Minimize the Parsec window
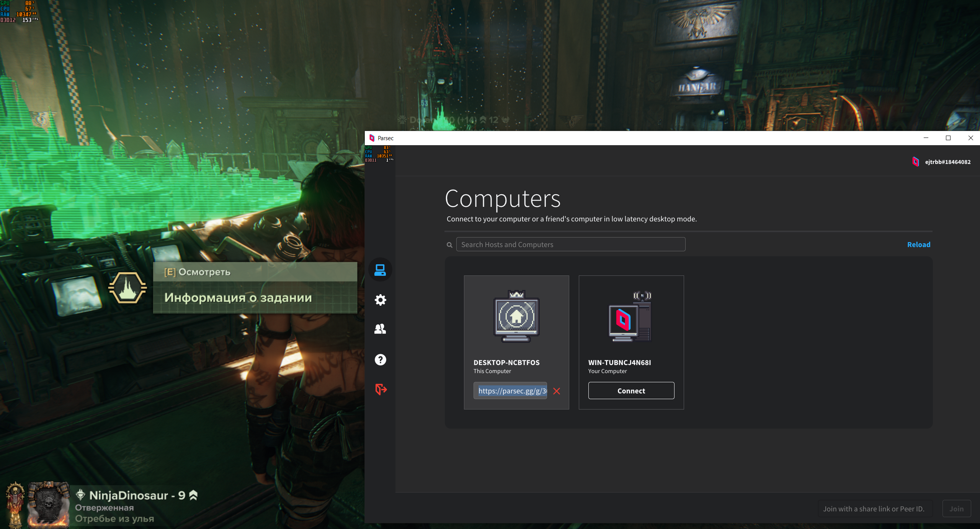Image resolution: width=980 pixels, height=529 pixels. point(926,138)
